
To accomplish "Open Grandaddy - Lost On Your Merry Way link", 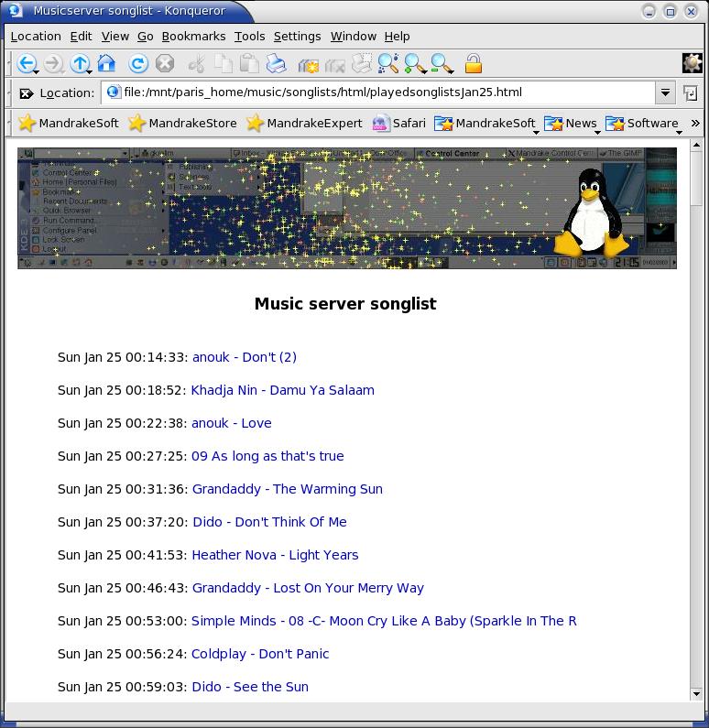I will [x=308, y=588].
